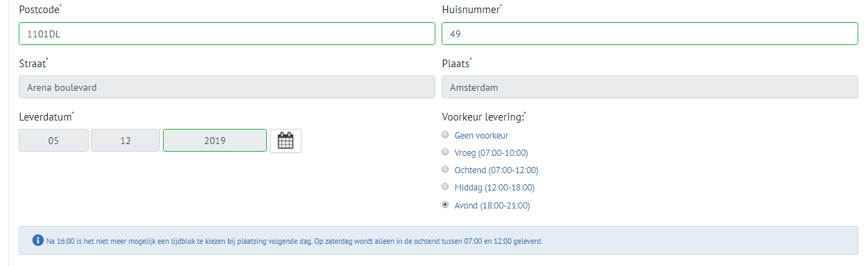Click the day field showing 05
Viewport: 868px width, 266px height.
53,141
